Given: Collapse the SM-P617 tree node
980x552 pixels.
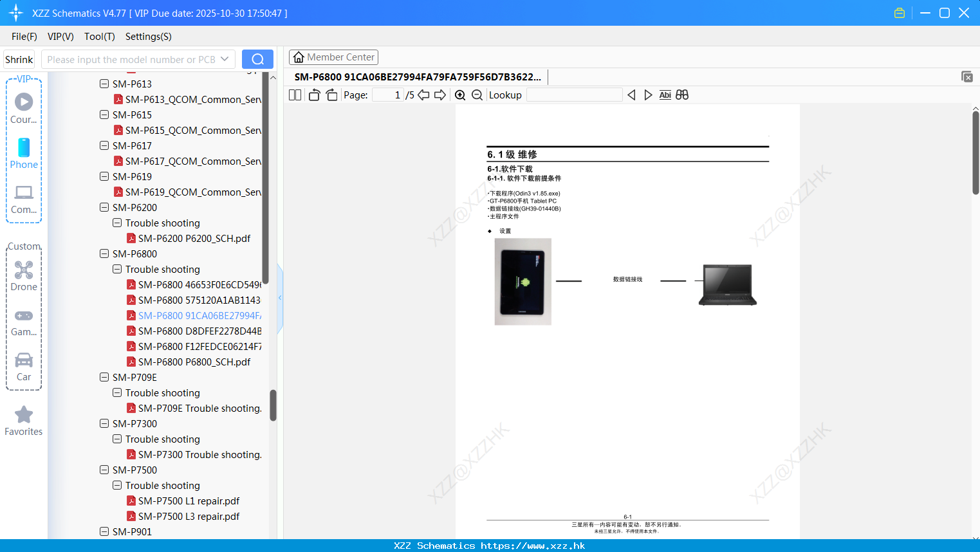Looking at the screenshot, I should pyautogui.click(x=104, y=145).
